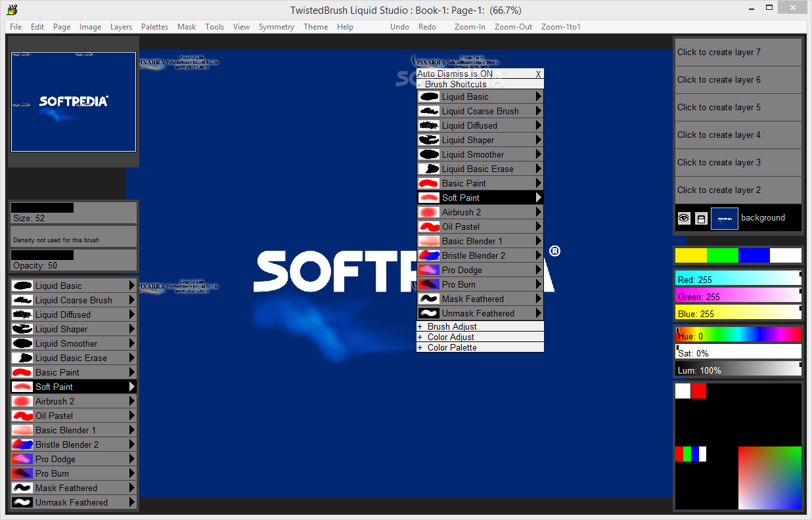812x520 pixels.
Task: Select Unmask Feathered icon in left panel
Action: click(x=22, y=502)
